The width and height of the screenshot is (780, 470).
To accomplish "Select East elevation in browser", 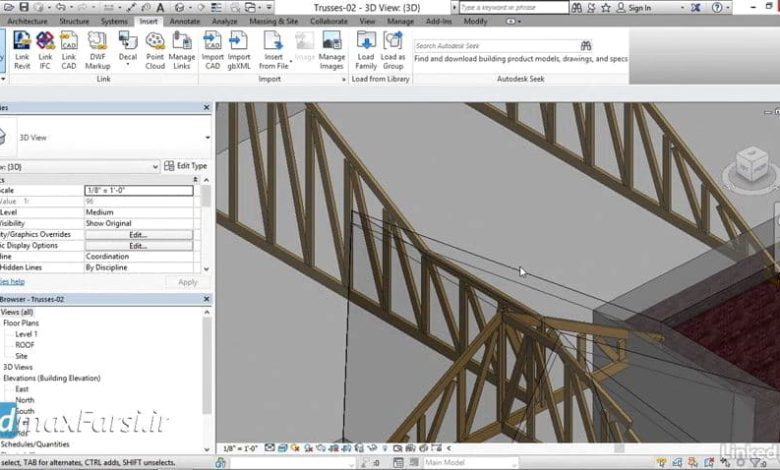I will (22, 389).
